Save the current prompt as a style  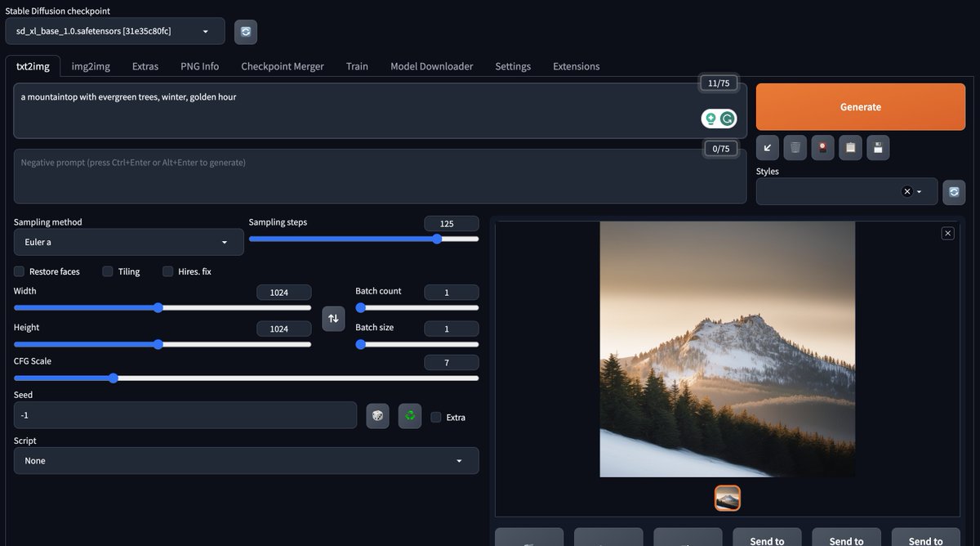[x=878, y=147]
